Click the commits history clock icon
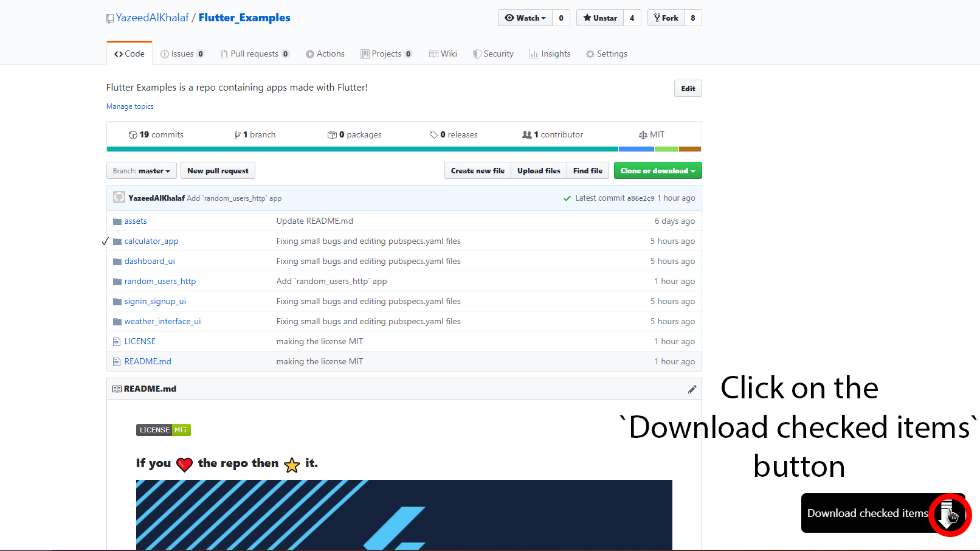The height and width of the screenshot is (551, 980). click(133, 135)
